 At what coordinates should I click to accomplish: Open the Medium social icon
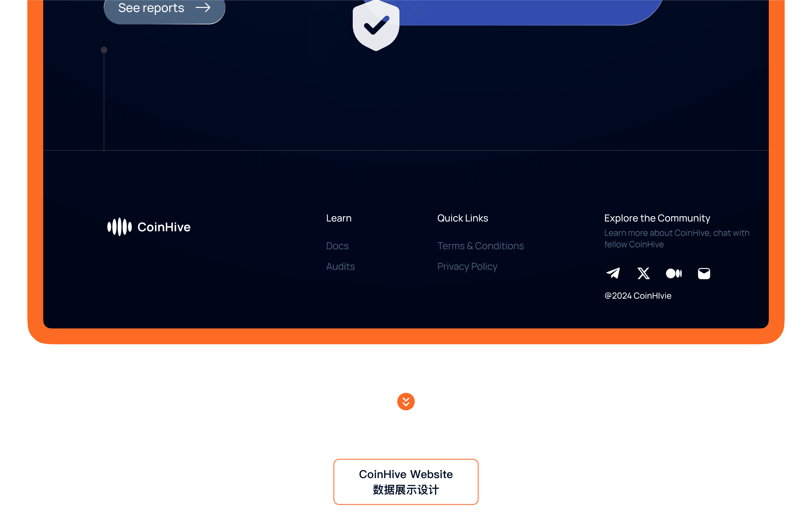point(674,273)
